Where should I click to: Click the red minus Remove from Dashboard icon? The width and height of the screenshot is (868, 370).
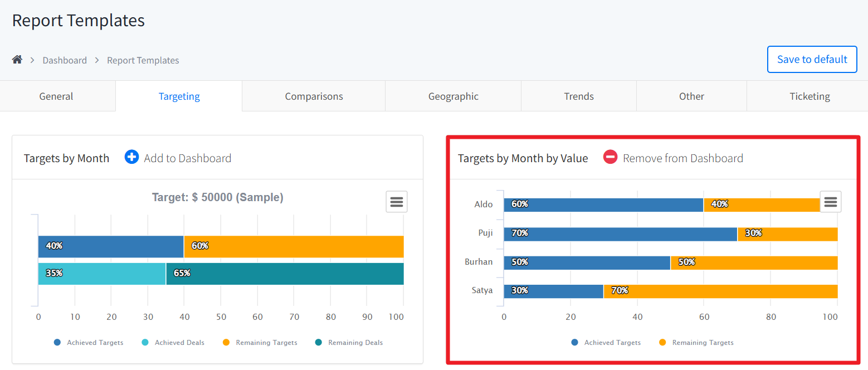coord(610,158)
